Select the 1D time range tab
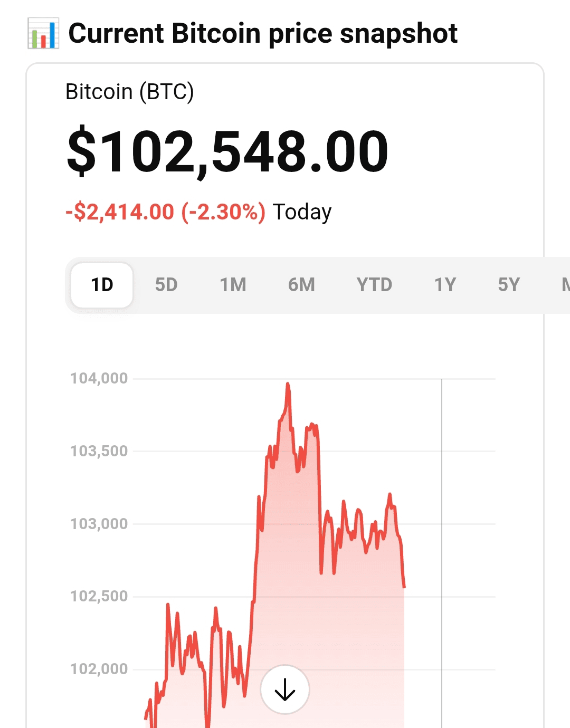The height and width of the screenshot is (728, 570). (102, 285)
